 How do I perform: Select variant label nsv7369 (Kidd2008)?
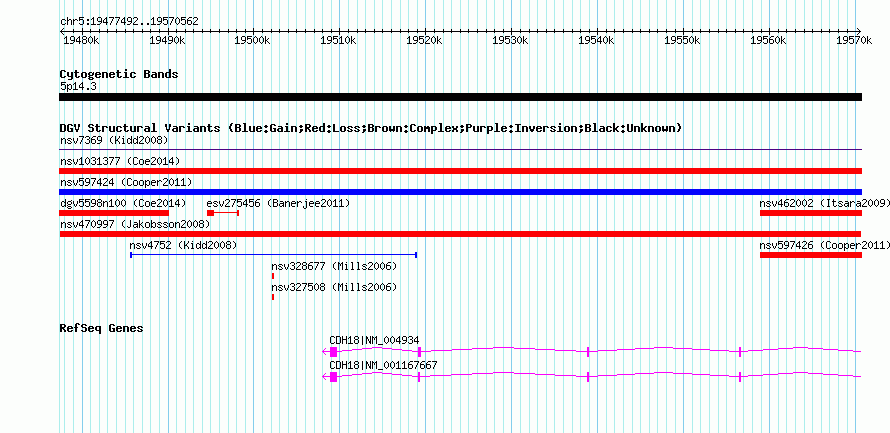(114, 140)
